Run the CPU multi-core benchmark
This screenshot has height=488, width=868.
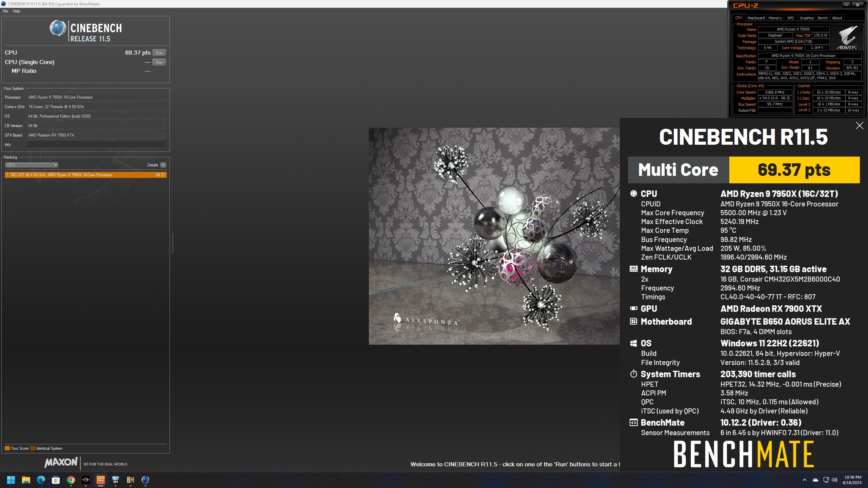[159, 53]
